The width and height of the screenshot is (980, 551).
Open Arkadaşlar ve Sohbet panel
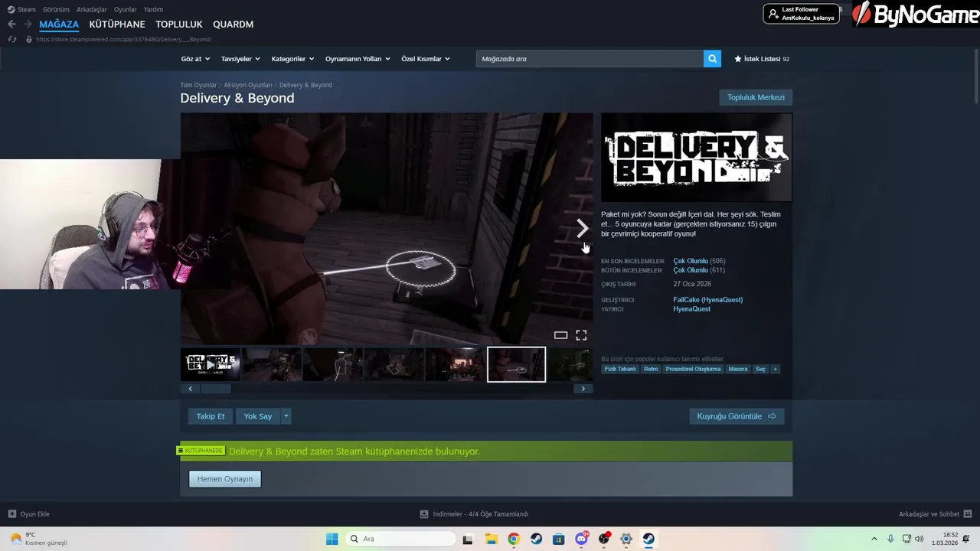point(935,514)
